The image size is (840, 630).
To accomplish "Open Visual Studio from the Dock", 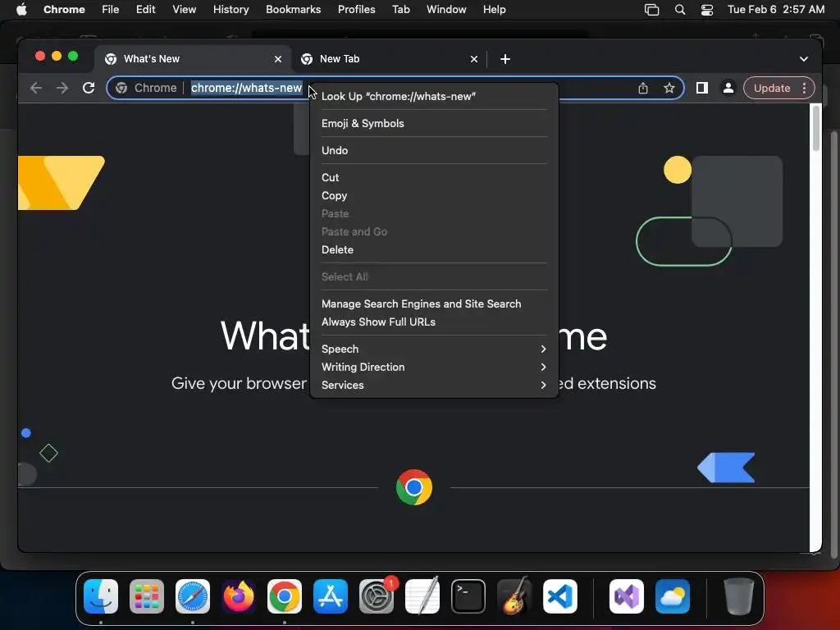I will tap(627, 596).
